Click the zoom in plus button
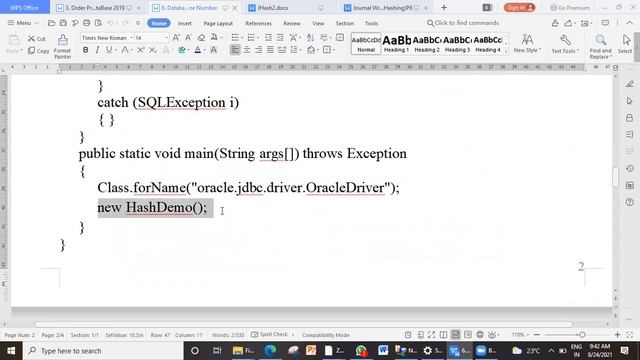640x360 pixels. point(617,335)
